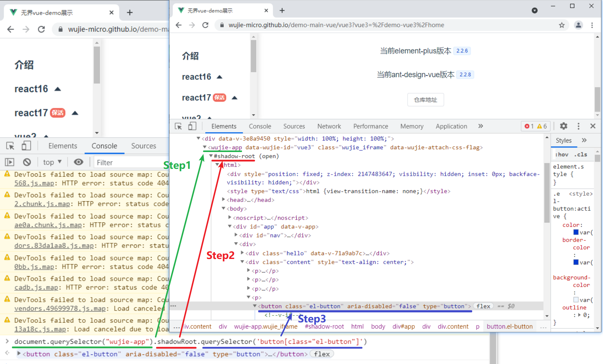603x364 pixels.
Task: Select the Styles sidebar tab
Action: [x=564, y=141]
